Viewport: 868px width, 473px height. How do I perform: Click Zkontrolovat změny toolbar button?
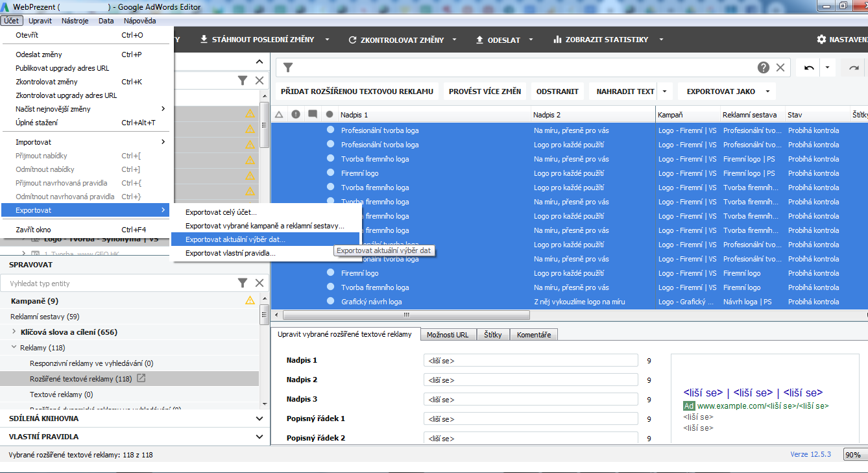[396, 40]
